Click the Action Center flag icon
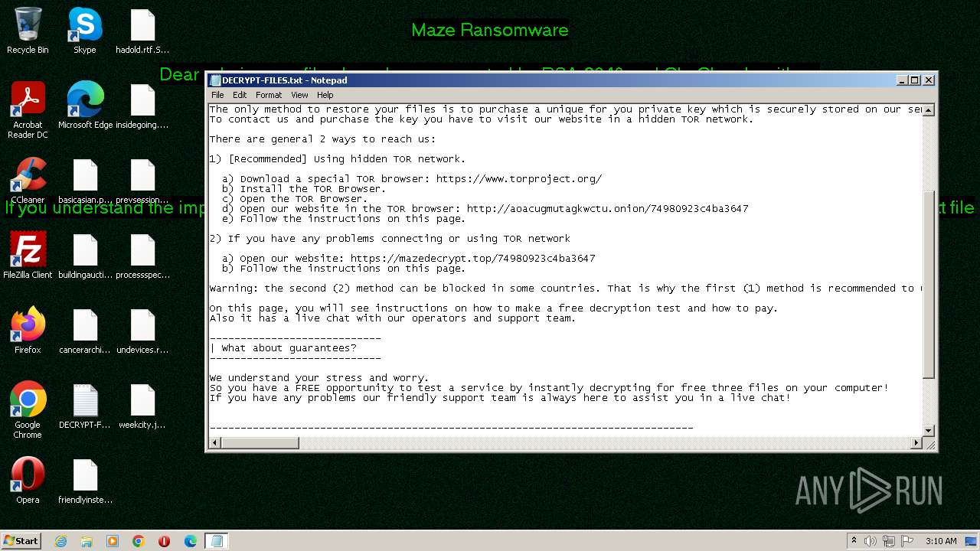 click(x=906, y=541)
